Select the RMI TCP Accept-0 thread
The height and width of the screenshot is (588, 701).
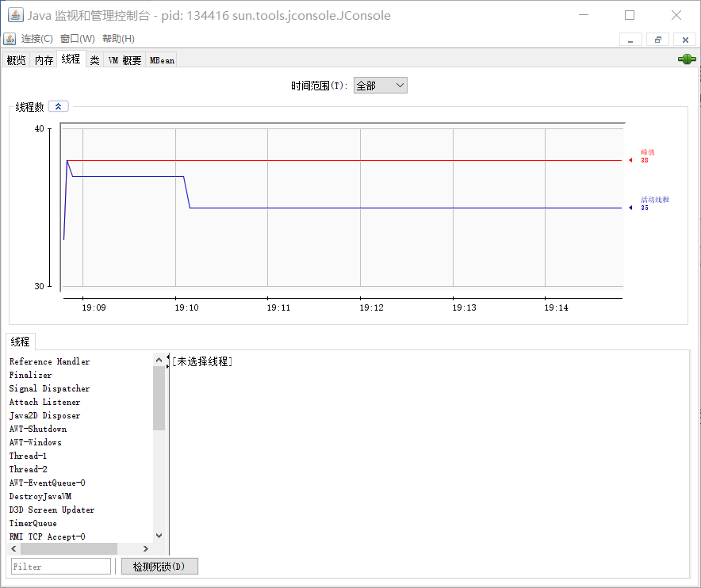[x=48, y=536]
